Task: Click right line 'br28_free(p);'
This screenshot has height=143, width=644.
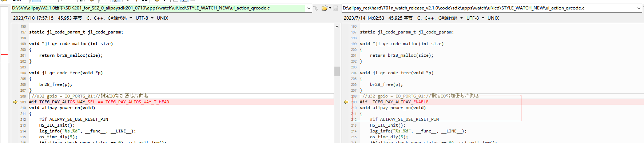Action: click(x=386, y=84)
